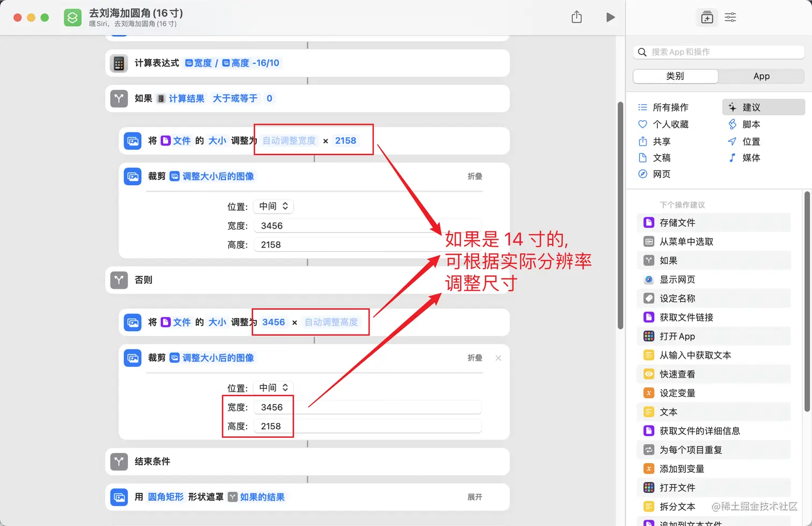The width and height of the screenshot is (812, 526).
Task: Open the share icon in the toolbar
Action: click(577, 17)
